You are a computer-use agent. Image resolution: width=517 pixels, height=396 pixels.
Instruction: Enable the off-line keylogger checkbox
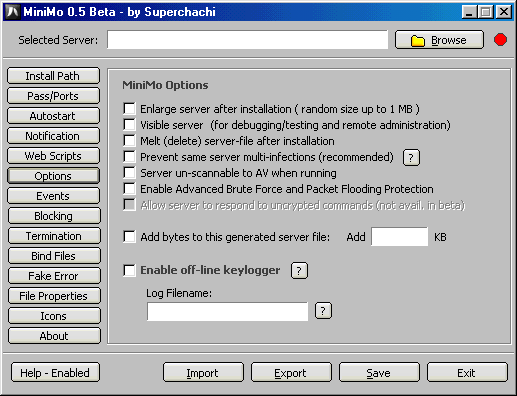129,270
